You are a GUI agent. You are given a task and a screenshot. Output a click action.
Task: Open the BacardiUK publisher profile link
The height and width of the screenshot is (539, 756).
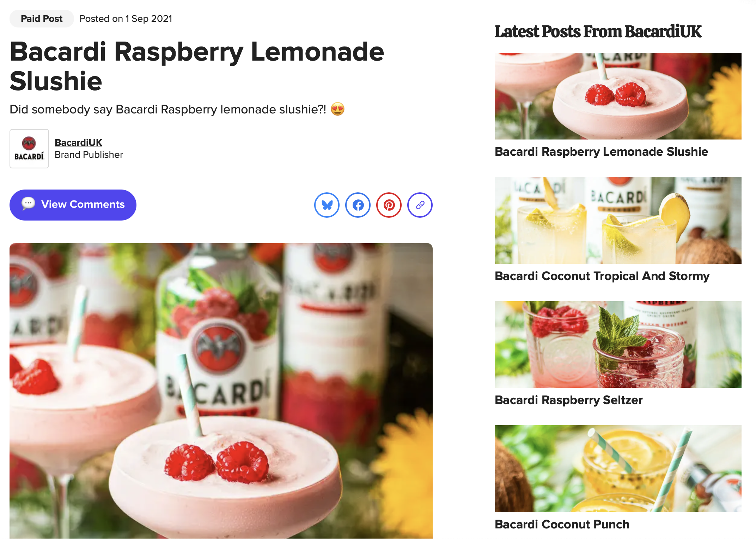click(x=78, y=143)
